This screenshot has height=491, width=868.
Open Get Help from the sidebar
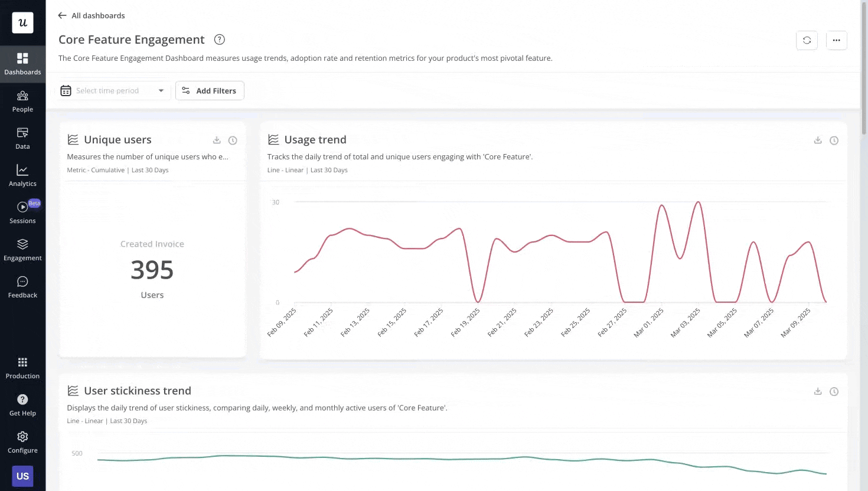pos(22,405)
